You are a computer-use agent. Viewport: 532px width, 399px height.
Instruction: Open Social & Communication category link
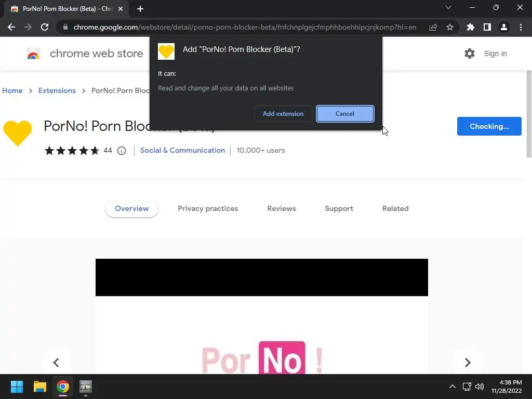pos(182,150)
